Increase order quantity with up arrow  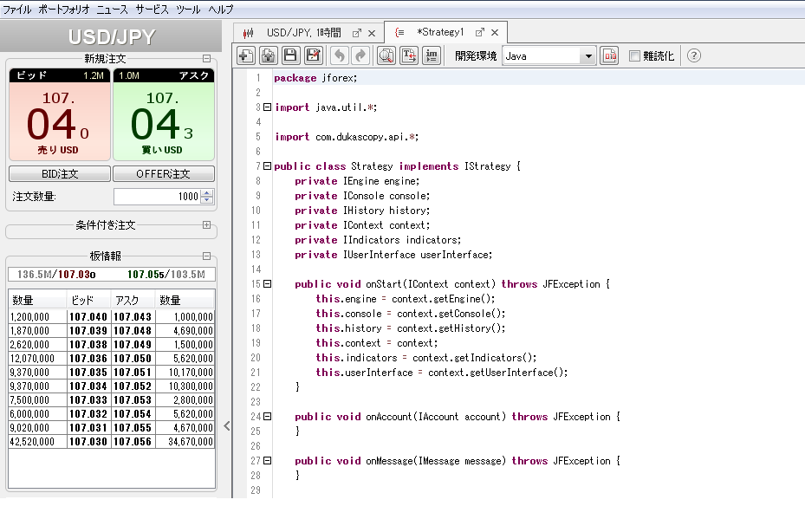pyautogui.click(x=207, y=193)
